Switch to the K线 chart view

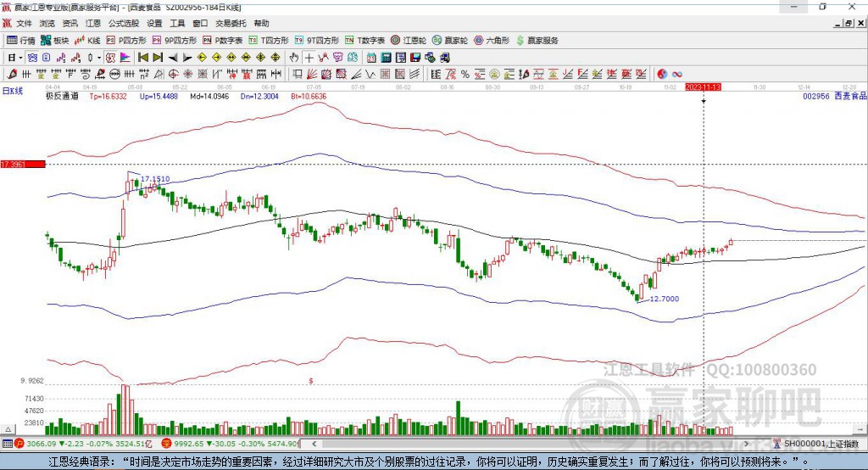(87, 41)
